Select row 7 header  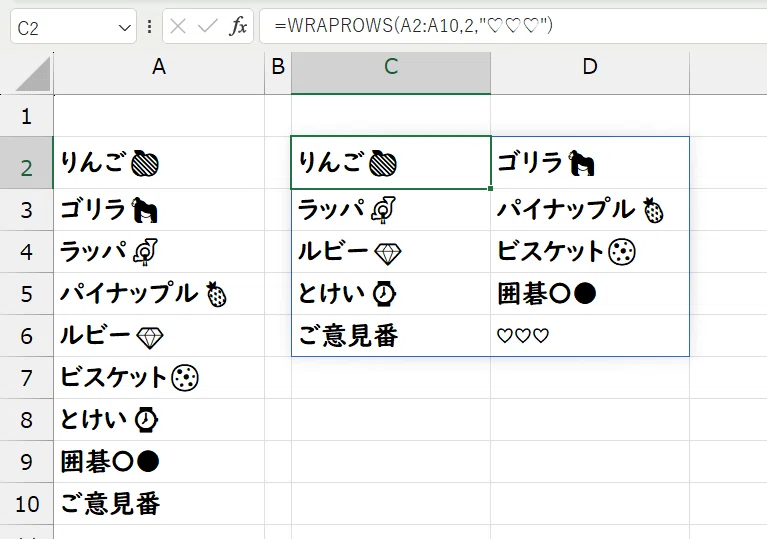pos(26,378)
